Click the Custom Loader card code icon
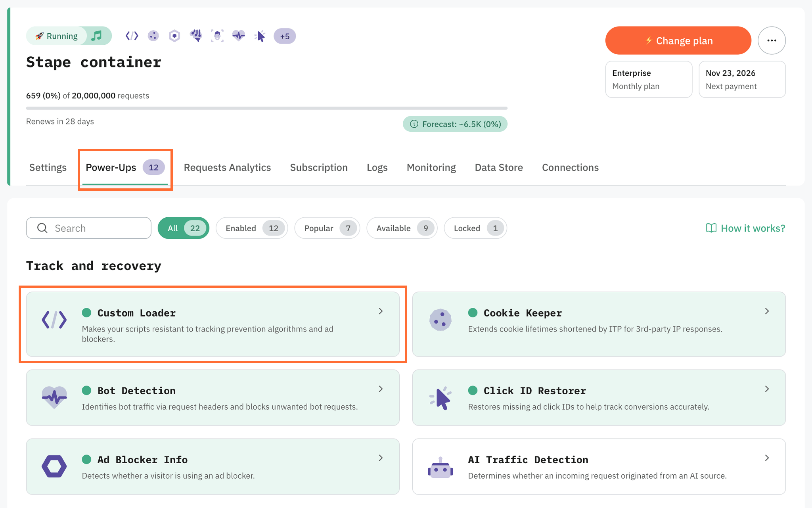The image size is (812, 508). [x=54, y=320]
